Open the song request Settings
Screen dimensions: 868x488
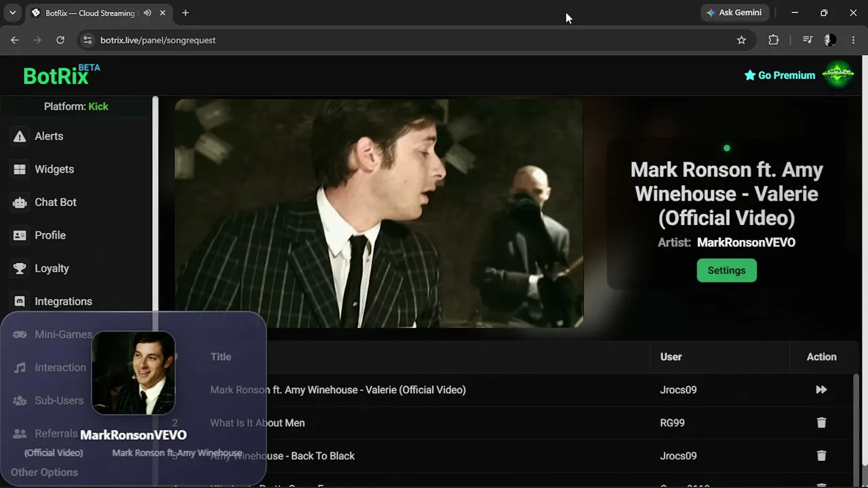coord(726,270)
